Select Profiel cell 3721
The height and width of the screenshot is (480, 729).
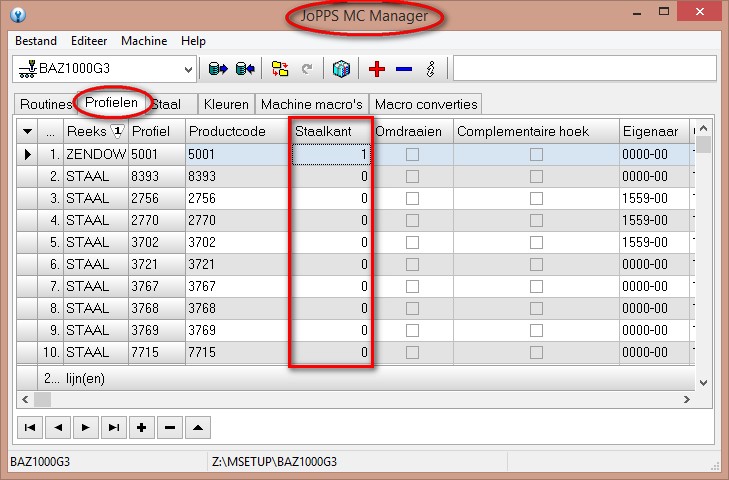coord(157,265)
